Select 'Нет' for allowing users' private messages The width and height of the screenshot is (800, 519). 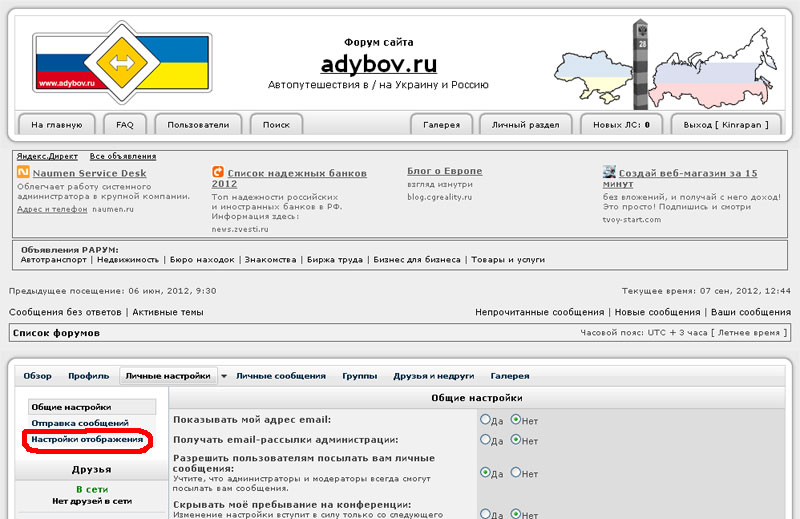coord(516,472)
